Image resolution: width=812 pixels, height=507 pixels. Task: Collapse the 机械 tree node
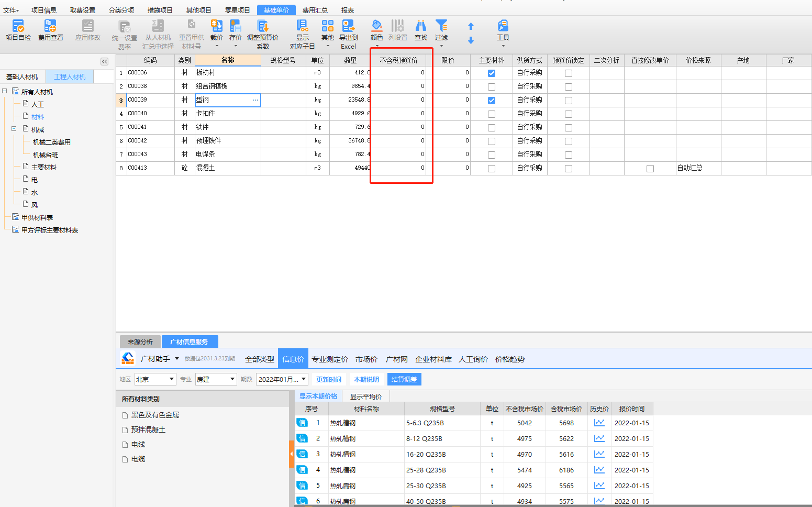tap(14, 129)
